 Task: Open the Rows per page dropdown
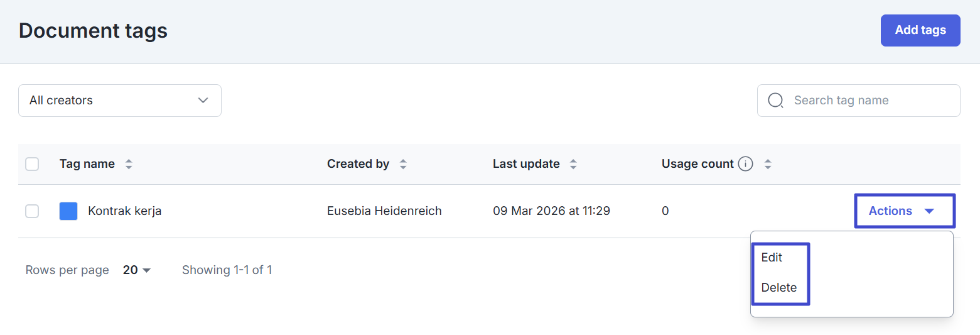[137, 270]
